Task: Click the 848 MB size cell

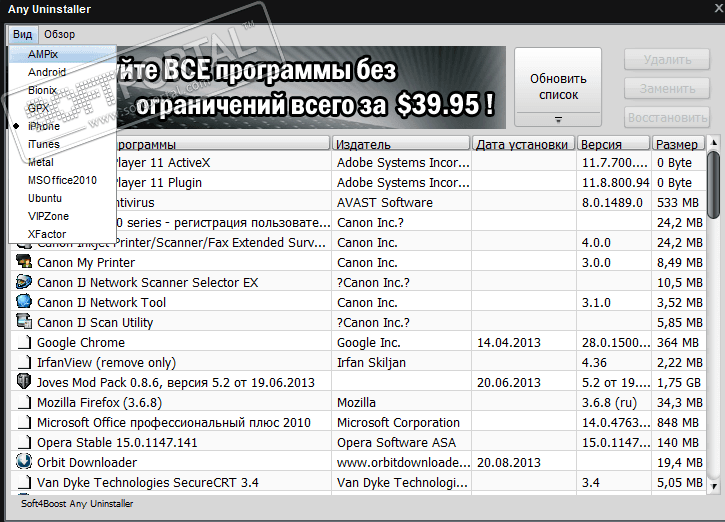Action: (679, 423)
